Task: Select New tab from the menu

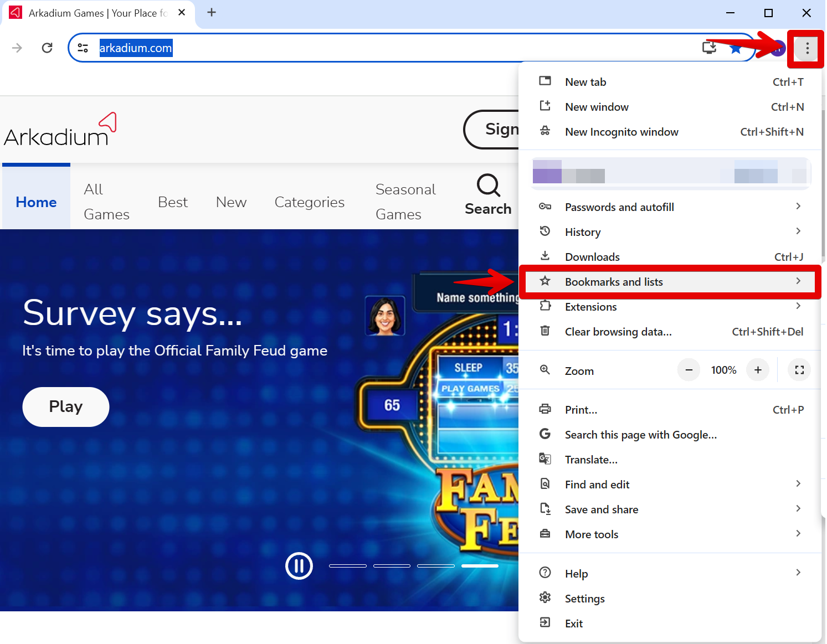Action: [670, 82]
